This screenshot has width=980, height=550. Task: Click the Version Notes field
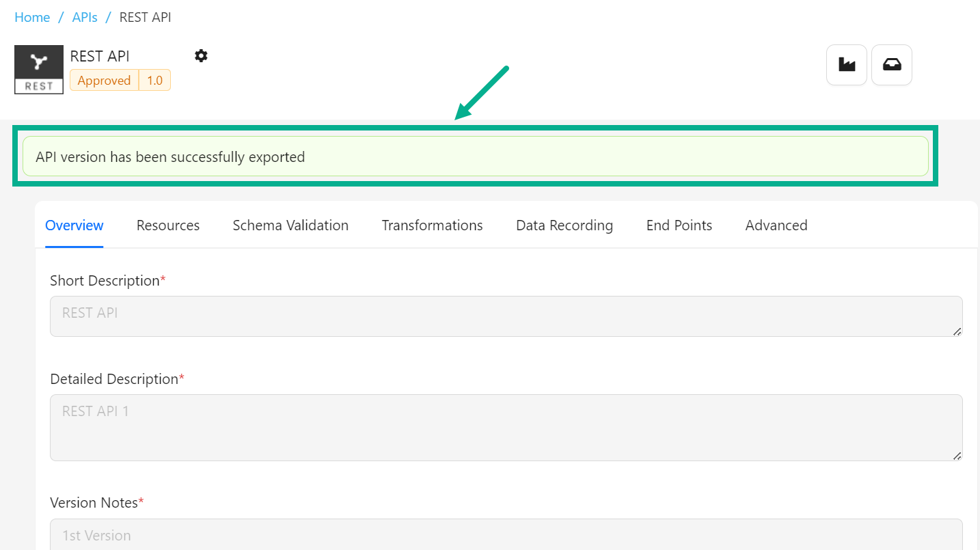(x=506, y=535)
